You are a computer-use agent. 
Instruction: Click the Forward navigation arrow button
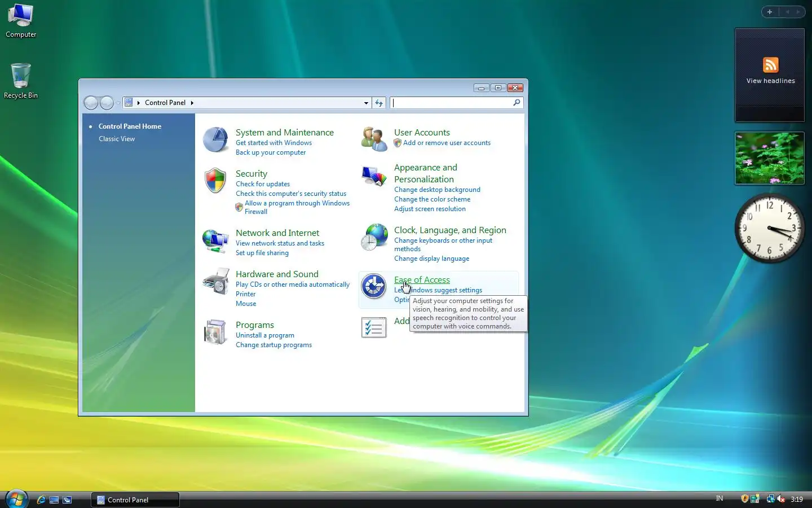(107, 103)
